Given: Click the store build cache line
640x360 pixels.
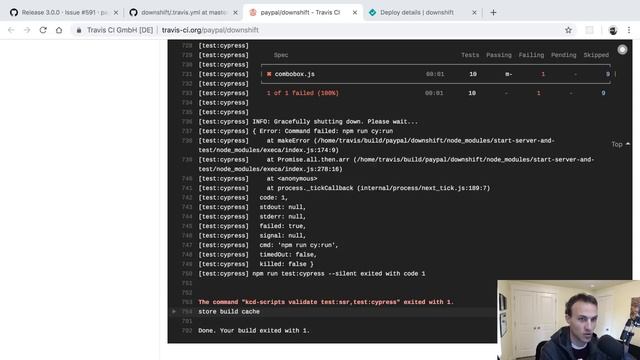Looking at the screenshot, I should 229,311.
